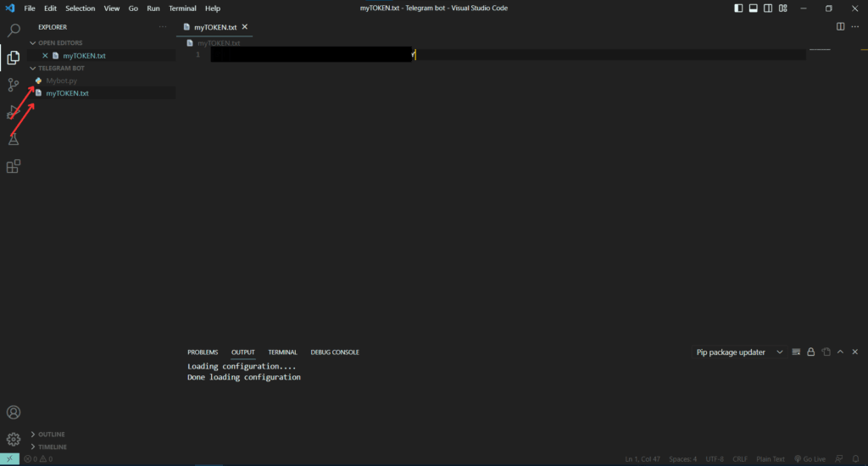This screenshot has width=868, height=466.
Task: Open the Accounts icon in activity bar
Action: coord(14,413)
